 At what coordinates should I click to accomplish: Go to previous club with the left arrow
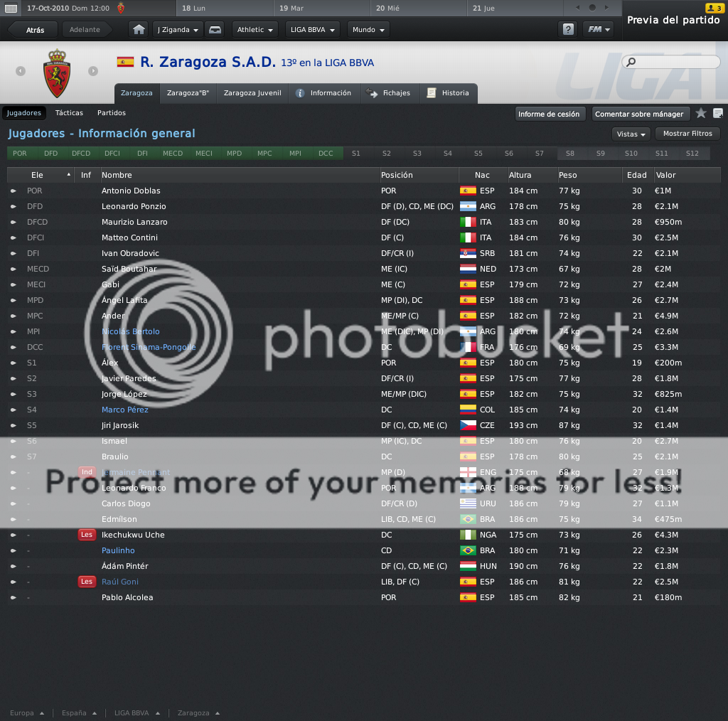(x=21, y=71)
